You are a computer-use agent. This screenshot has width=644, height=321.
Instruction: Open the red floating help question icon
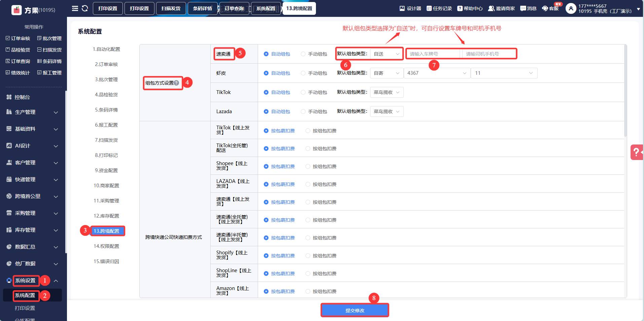click(x=637, y=152)
